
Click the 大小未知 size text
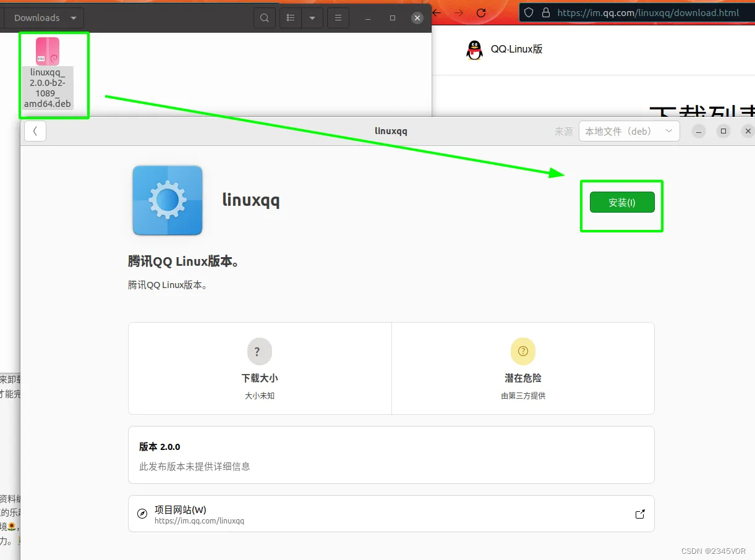pyautogui.click(x=260, y=396)
